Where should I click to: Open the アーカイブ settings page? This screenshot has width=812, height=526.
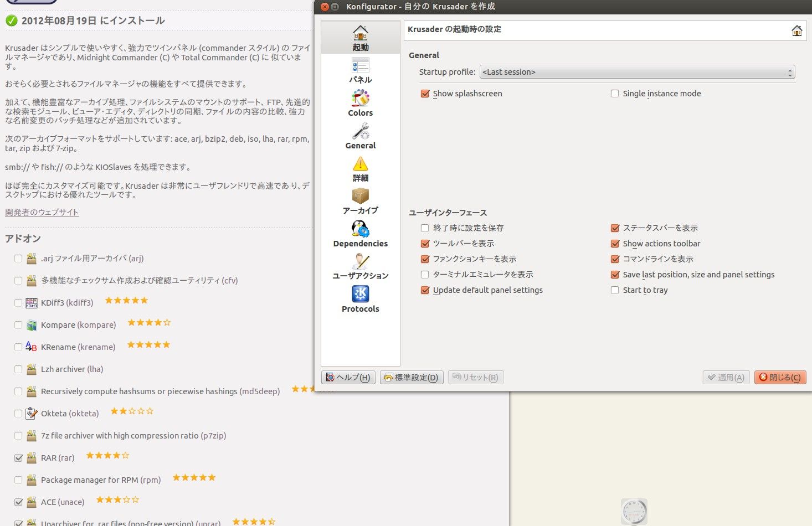(x=361, y=202)
